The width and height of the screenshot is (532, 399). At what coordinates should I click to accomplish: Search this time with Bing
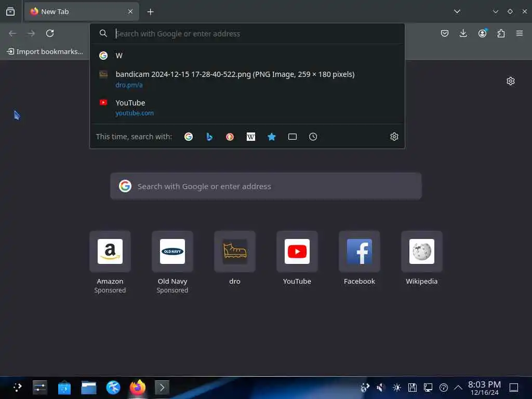point(209,137)
